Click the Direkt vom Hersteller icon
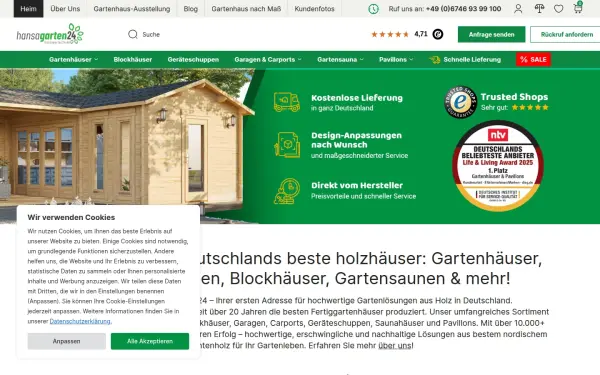This screenshot has height=375, width=600. point(287,191)
